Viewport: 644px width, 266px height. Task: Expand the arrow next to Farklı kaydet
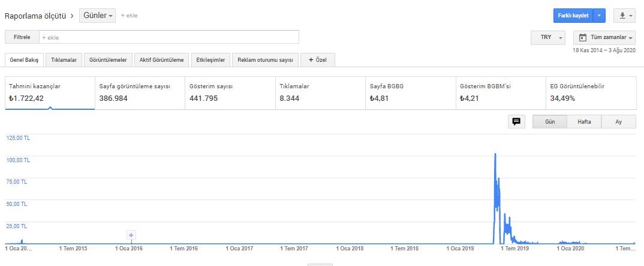(599, 16)
